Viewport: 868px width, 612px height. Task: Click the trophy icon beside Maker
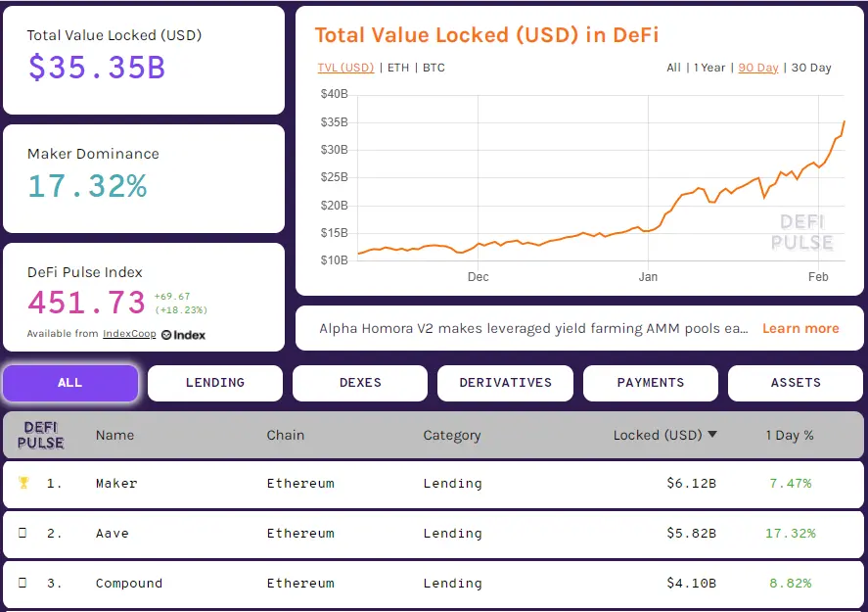coord(23,483)
